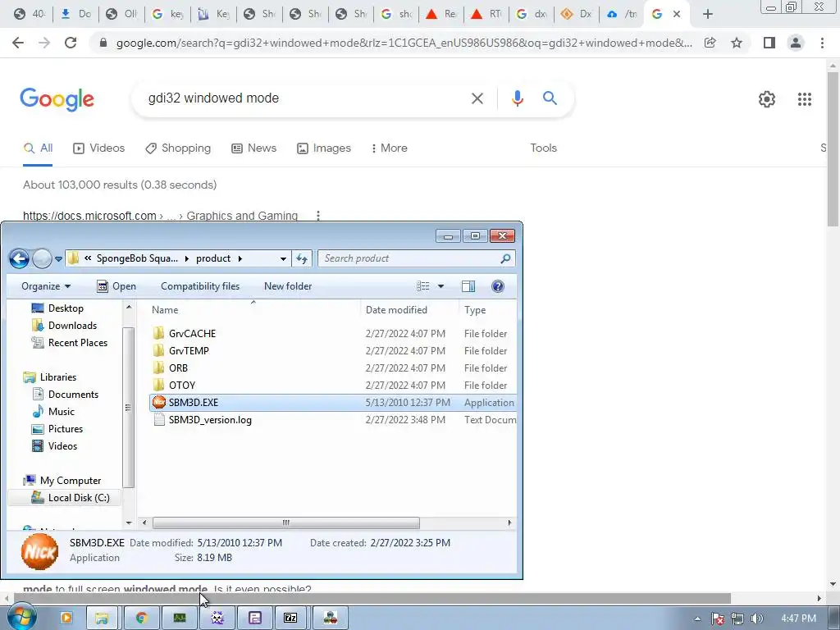Refresh the Explorer folder view
Screen dimensions: 840x630
(x=302, y=258)
